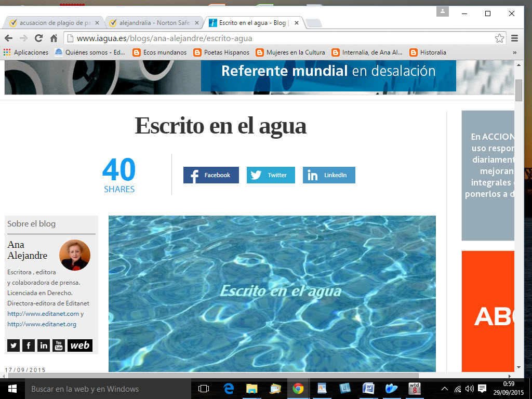
Task: Open the home page via house icon
Action: 54,38
